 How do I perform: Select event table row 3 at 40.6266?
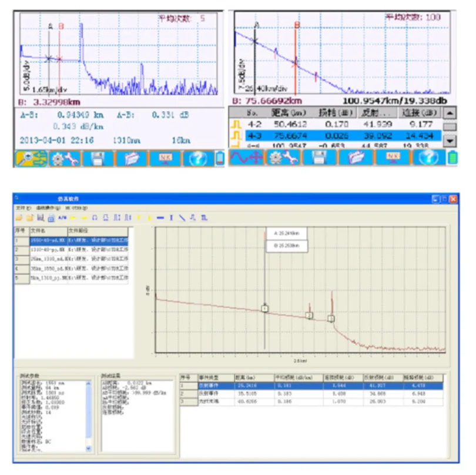[312, 402]
